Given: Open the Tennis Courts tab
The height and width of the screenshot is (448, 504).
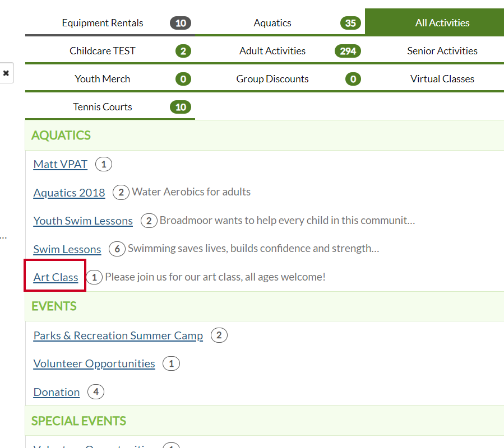Looking at the screenshot, I should 110,106.
